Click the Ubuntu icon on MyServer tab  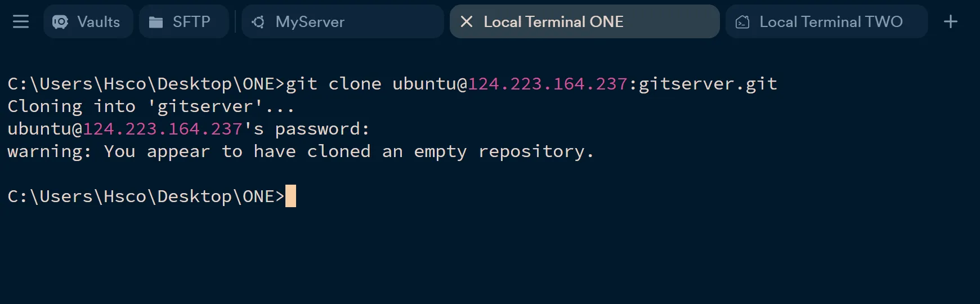[x=258, y=22]
